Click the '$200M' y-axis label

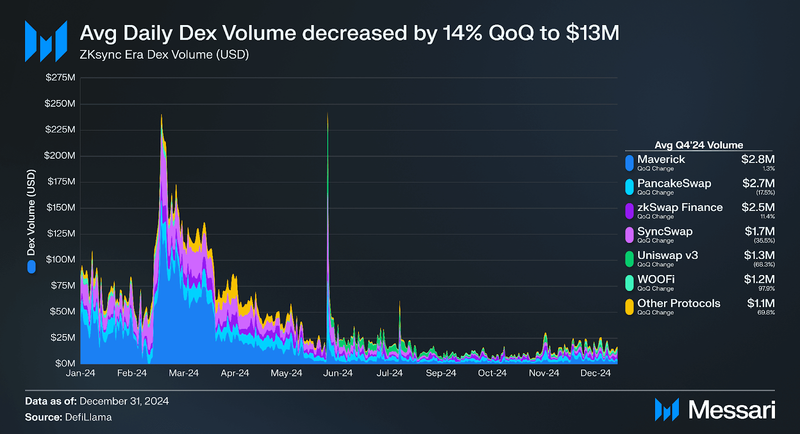point(60,156)
